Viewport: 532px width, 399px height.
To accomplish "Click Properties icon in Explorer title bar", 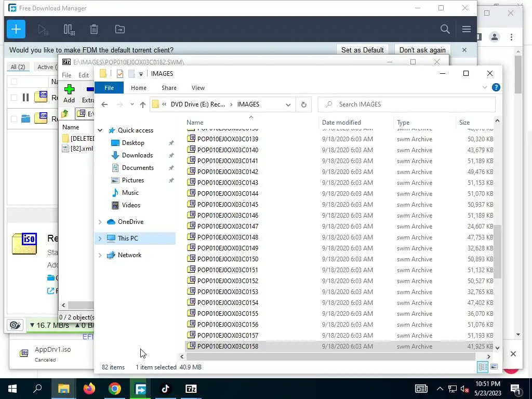I will pyautogui.click(x=120, y=74).
